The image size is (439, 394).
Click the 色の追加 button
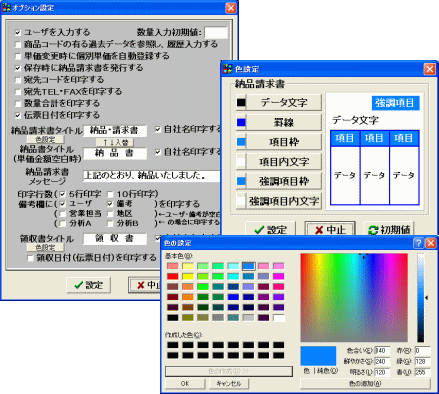coord(365,384)
